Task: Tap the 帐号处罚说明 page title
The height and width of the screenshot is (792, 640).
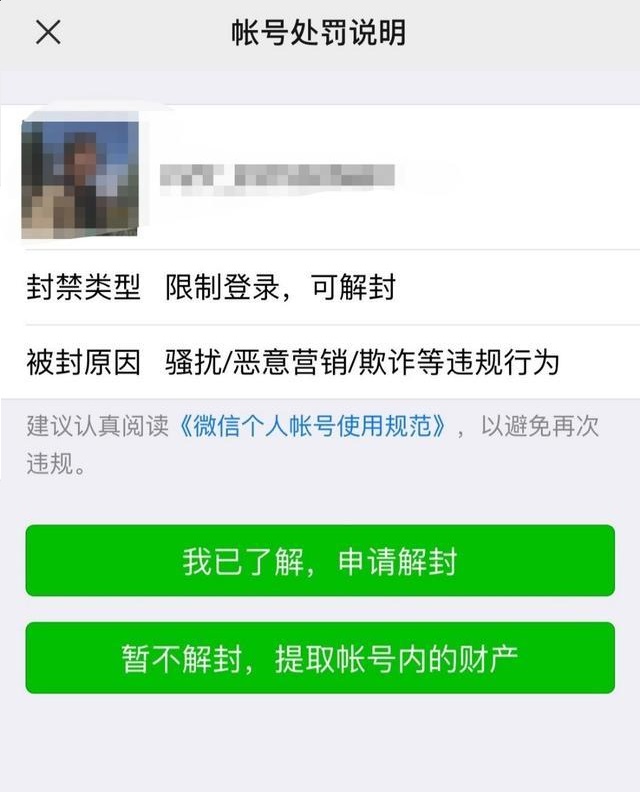Action: point(319,33)
